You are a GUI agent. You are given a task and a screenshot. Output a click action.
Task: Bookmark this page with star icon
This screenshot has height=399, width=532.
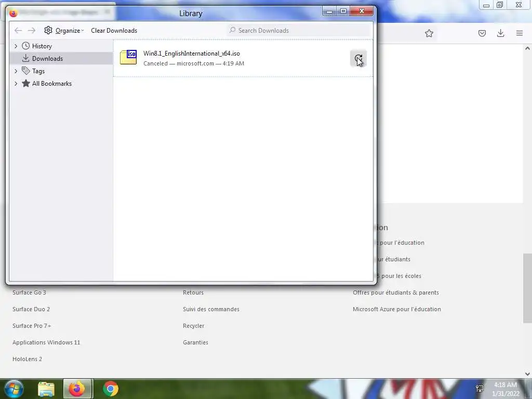tap(429, 33)
